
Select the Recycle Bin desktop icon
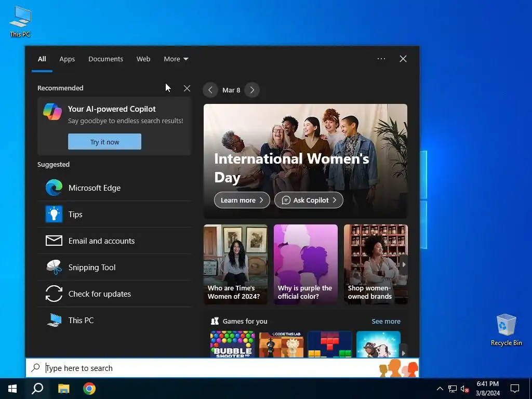pos(506,330)
